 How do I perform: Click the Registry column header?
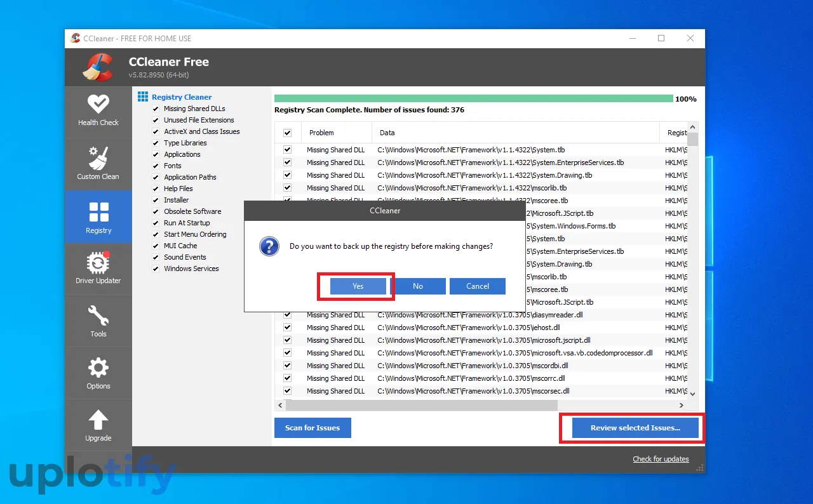(x=674, y=133)
